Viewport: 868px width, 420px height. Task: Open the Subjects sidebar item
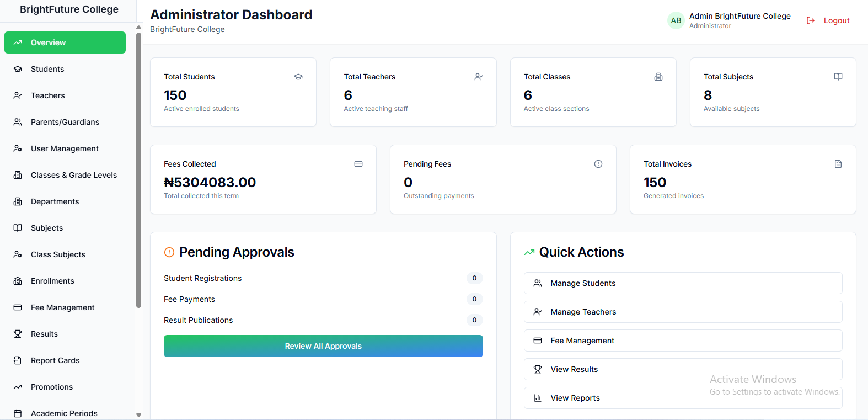pyautogui.click(x=65, y=228)
